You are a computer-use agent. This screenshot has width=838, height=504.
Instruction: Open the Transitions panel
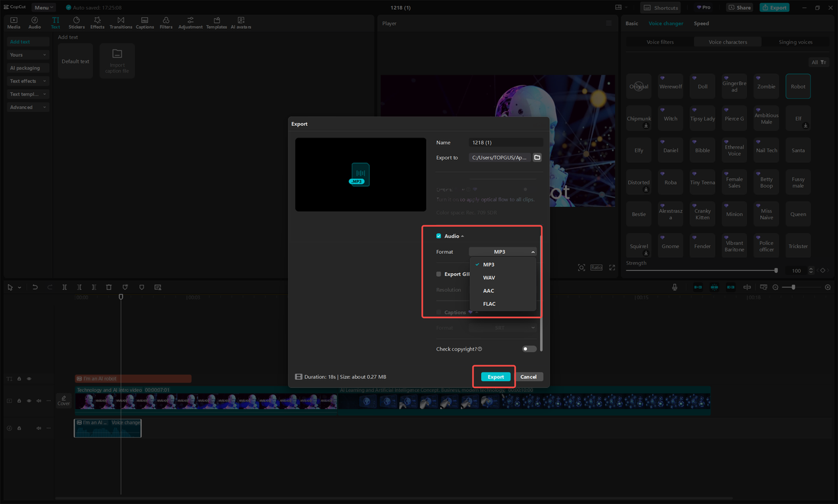(x=120, y=22)
